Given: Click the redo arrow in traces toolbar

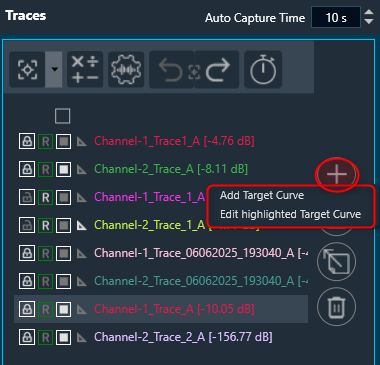Looking at the screenshot, I should click(x=218, y=69).
